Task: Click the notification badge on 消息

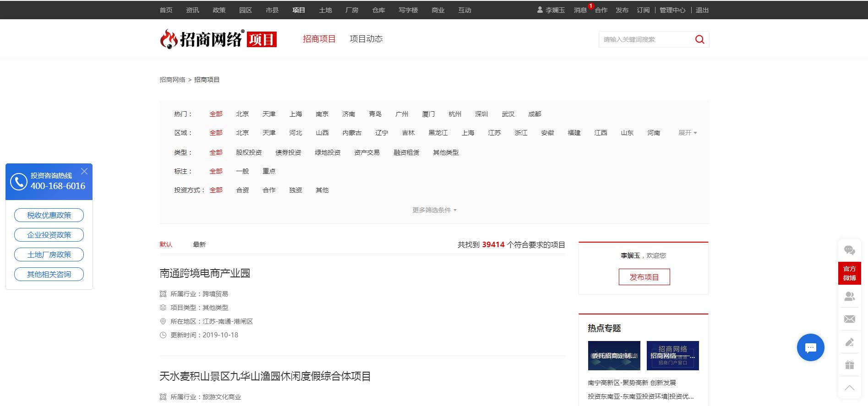Action: pyautogui.click(x=591, y=6)
